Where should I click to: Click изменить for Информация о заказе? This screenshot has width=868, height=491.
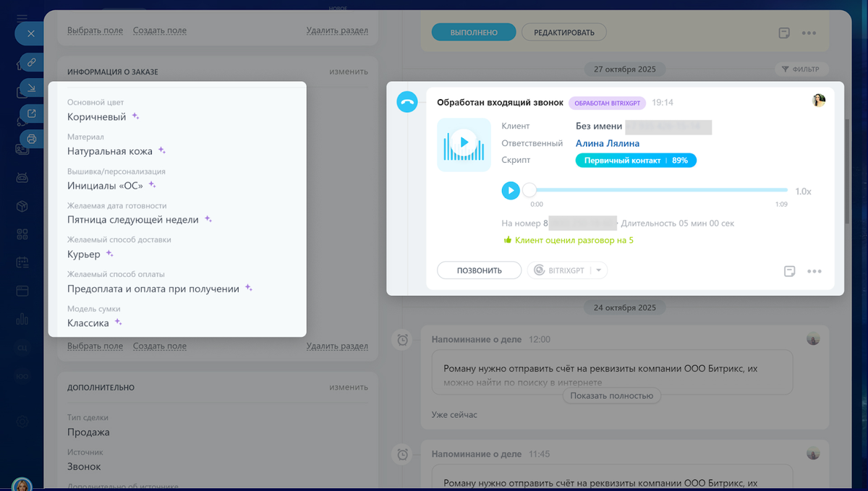coord(349,72)
